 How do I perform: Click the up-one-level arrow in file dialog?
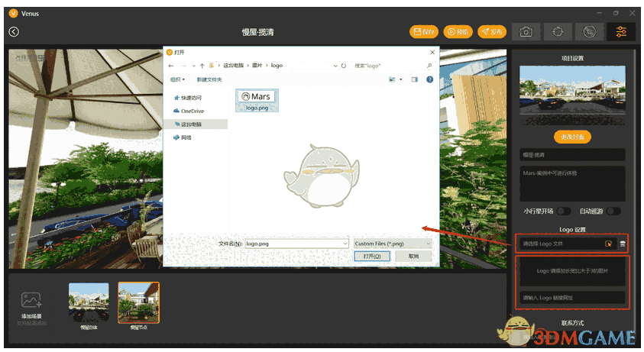(202, 66)
